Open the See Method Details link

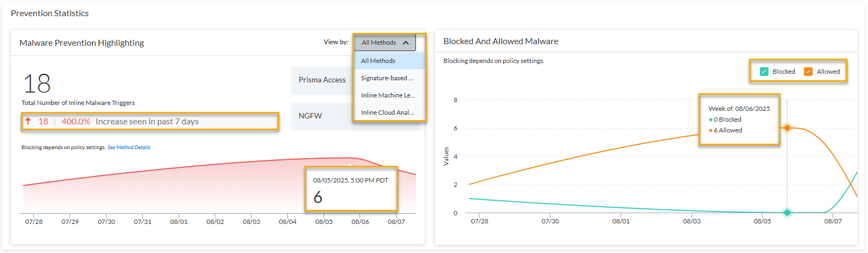tap(129, 147)
